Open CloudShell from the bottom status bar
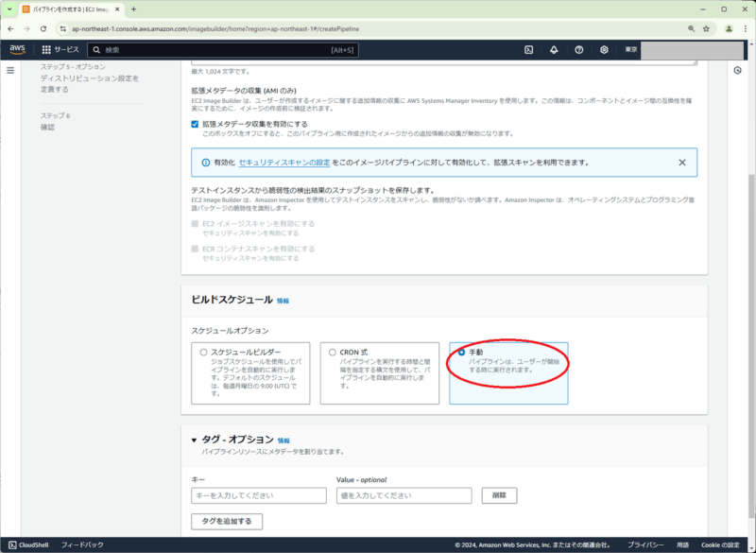Screen dimensions: 756x553 click(x=28, y=544)
